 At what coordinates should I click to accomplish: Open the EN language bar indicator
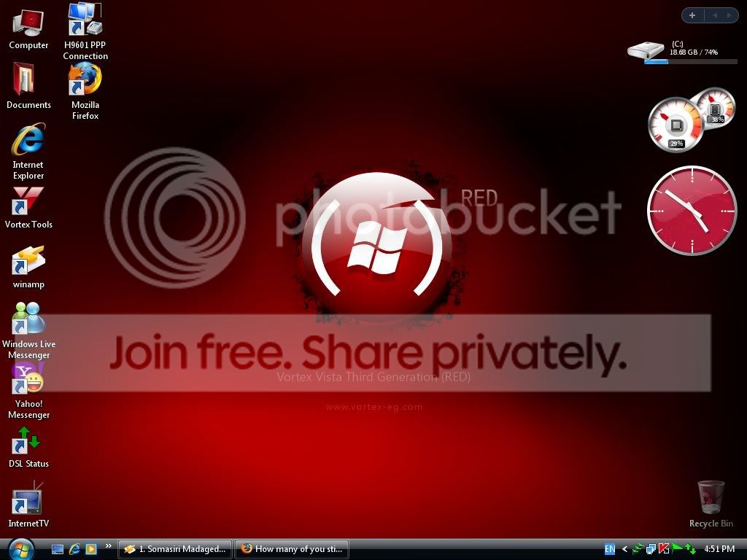tap(610, 549)
